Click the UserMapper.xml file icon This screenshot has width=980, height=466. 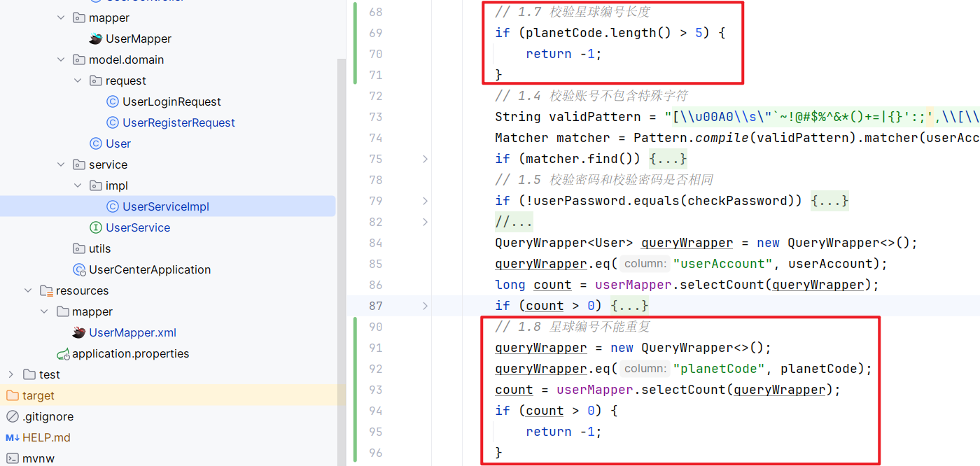[x=79, y=332]
